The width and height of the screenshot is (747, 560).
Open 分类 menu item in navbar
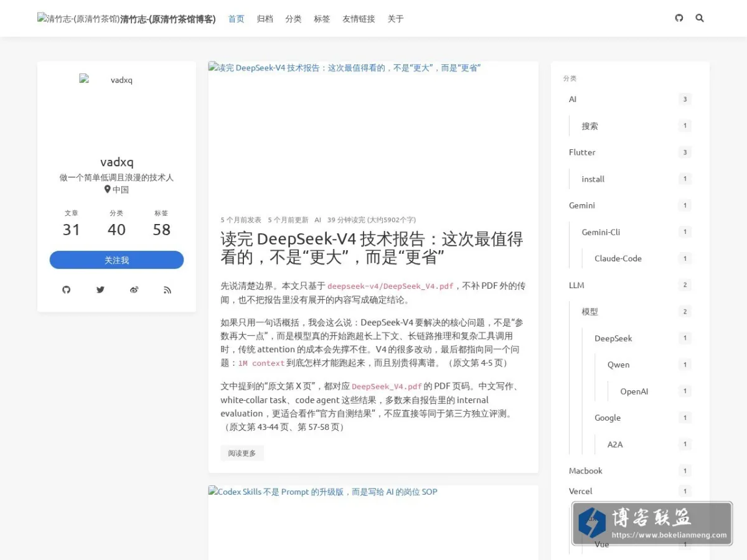(x=294, y=19)
